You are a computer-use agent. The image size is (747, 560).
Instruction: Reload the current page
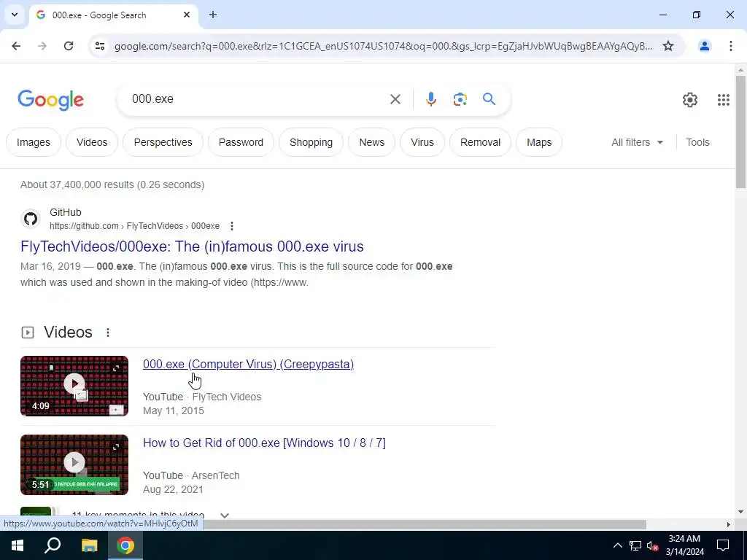tap(69, 46)
